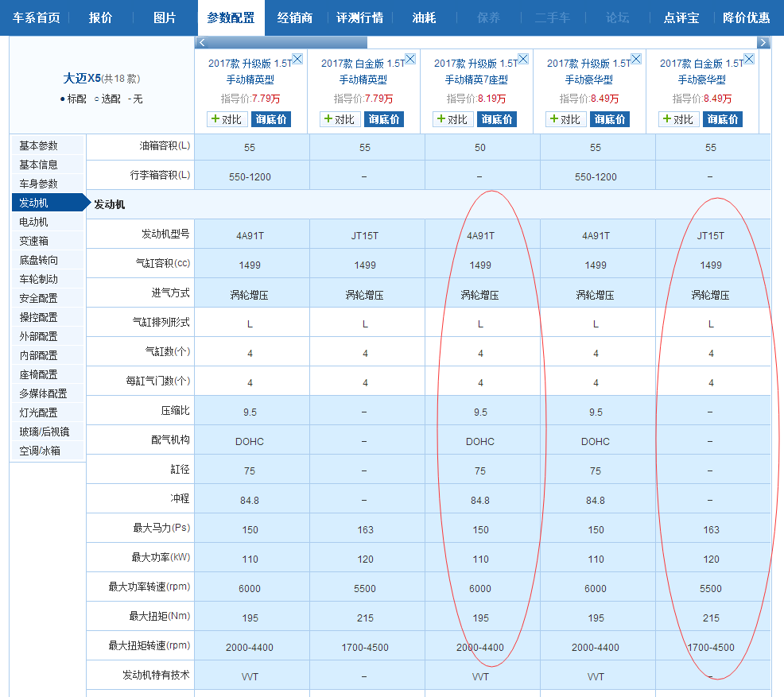Image resolution: width=784 pixels, height=697 pixels.
Task: Click the 油箱容积(L) row label
Action: pos(165,146)
